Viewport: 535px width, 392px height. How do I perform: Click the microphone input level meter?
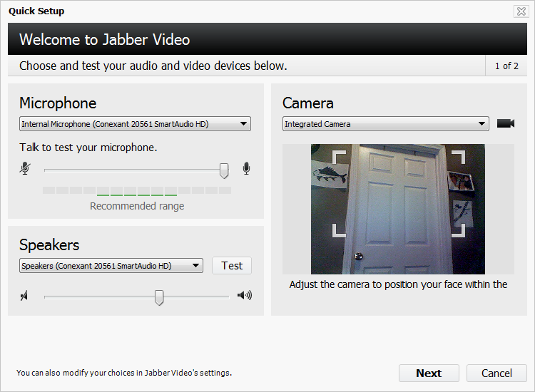pyautogui.click(x=137, y=191)
